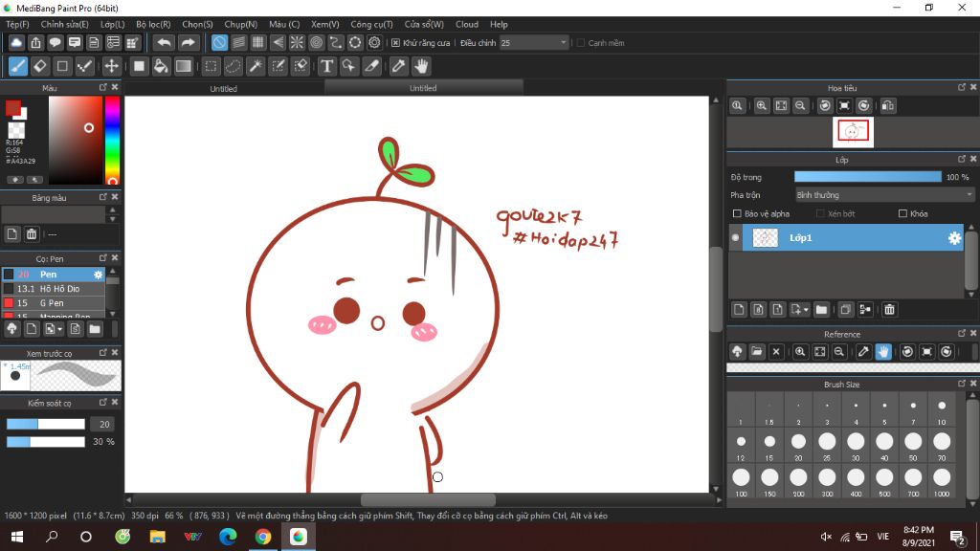Viewport: 980px width, 551px height.
Task: Delete layer with the trash icon
Action: point(889,309)
